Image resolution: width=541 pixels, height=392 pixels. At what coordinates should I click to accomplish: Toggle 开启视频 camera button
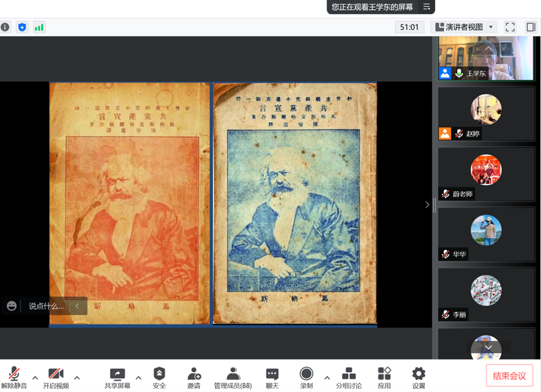pyautogui.click(x=56, y=378)
